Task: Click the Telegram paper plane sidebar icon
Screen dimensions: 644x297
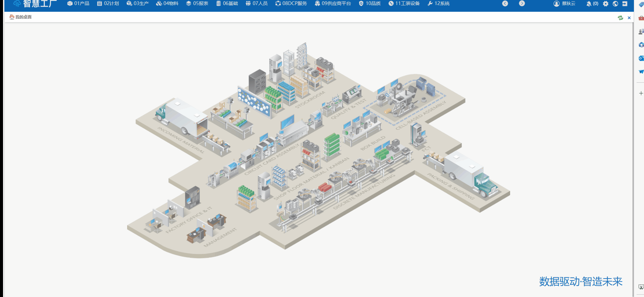Action: click(x=641, y=72)
